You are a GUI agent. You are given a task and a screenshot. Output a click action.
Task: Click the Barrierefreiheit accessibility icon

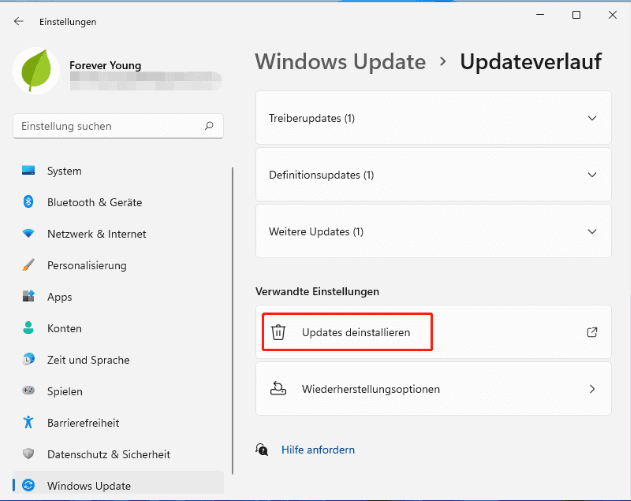(28, 423)
